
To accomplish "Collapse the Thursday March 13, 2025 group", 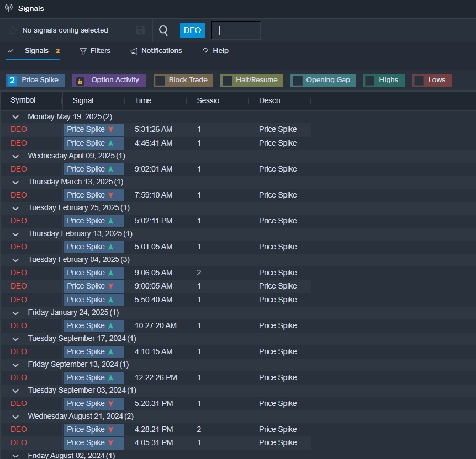I will (x=15, y=182).
